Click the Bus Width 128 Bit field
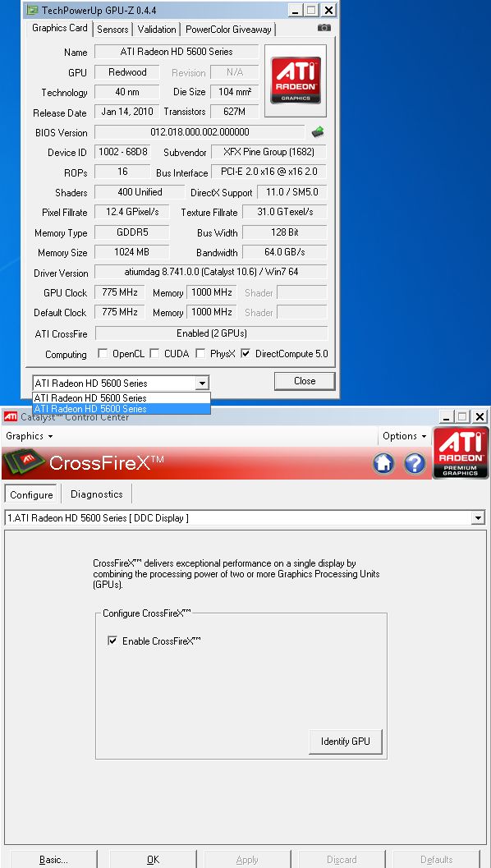The width and height of the screenshot is (491, 868). pyautogui.click(x=285, y=232)
